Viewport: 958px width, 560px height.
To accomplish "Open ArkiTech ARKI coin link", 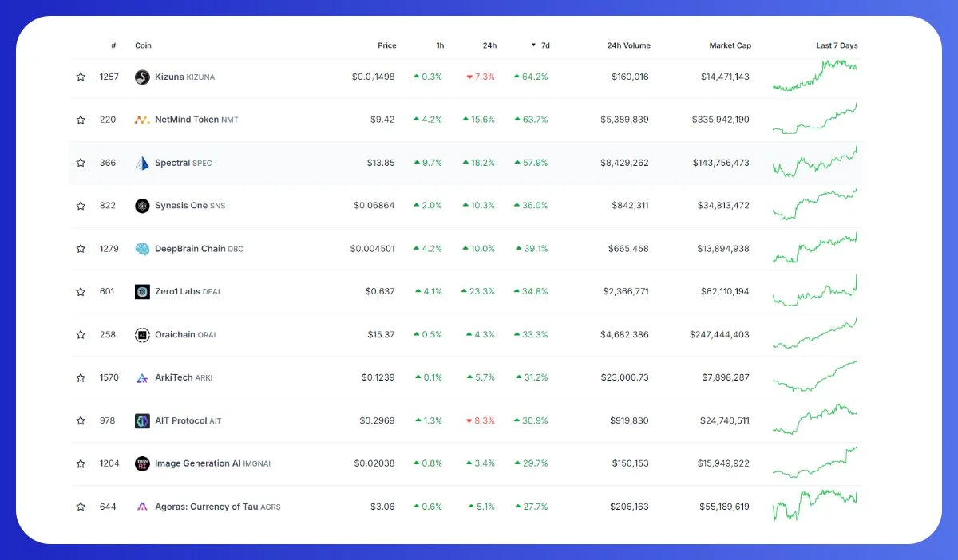I will click(184, 378).
